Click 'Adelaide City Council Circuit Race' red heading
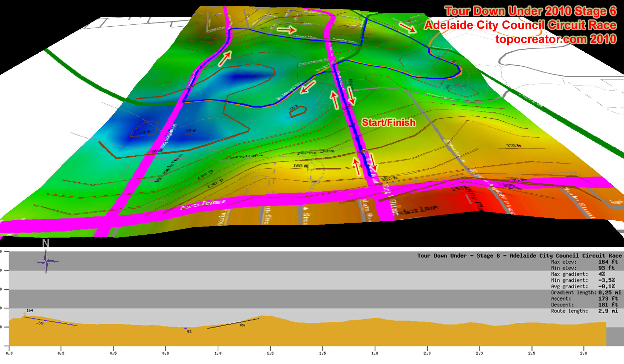The height and width of the screenshot is (364, 624). (520, 25)
